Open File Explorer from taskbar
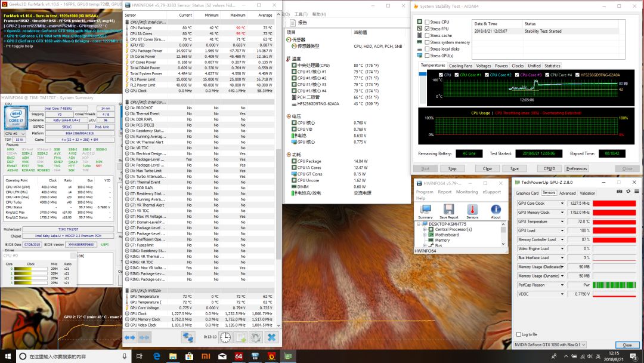Screen dimensions: 644x363 [173, 356]
